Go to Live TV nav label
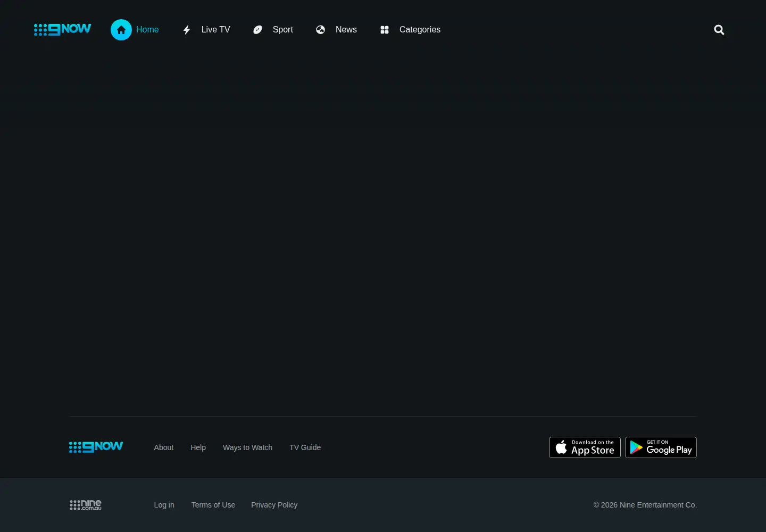766x532 pixels. pos(216,30)
